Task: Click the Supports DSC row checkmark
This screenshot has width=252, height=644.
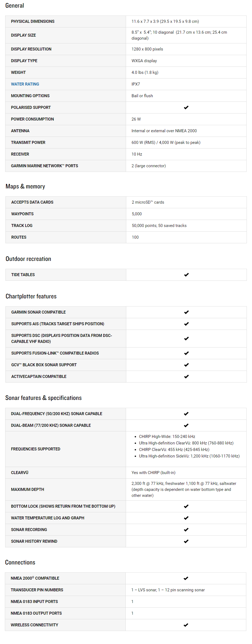Action: (186, 339)
